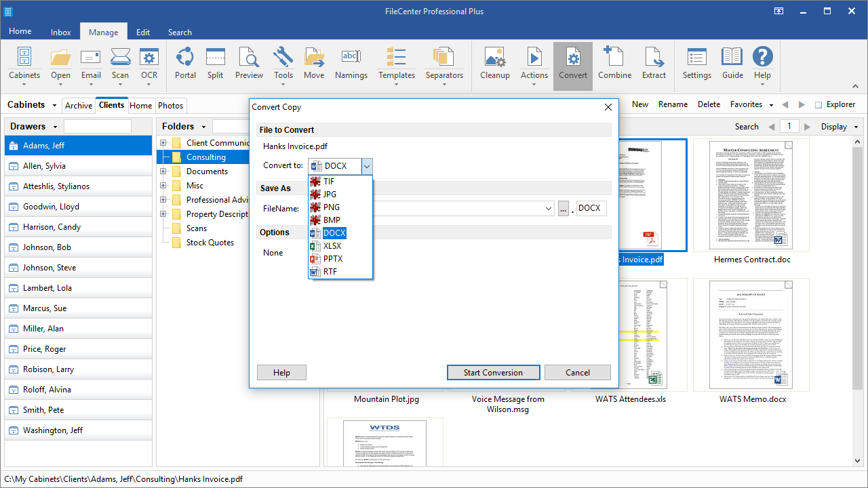The width and height of the screenshot is (868, 488).
Task: Select the Split document icon
Action: tap(216, 64)
